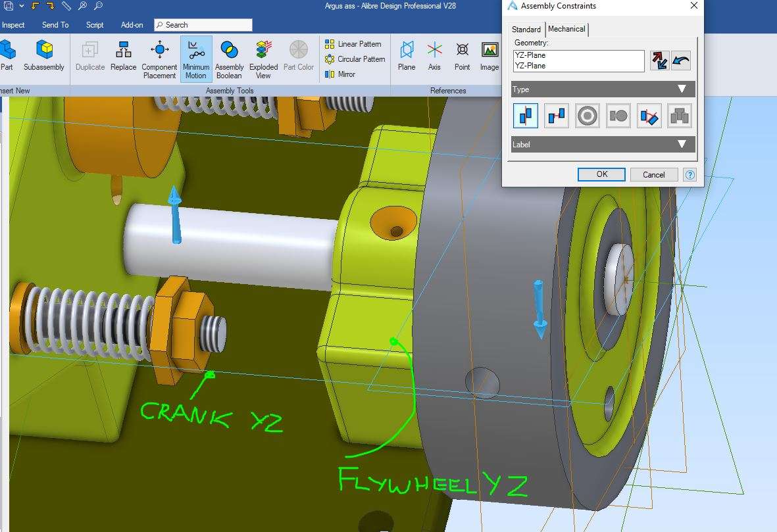
Task: Click the redo yellow arrow icon
Action: [x=51, y=6]
